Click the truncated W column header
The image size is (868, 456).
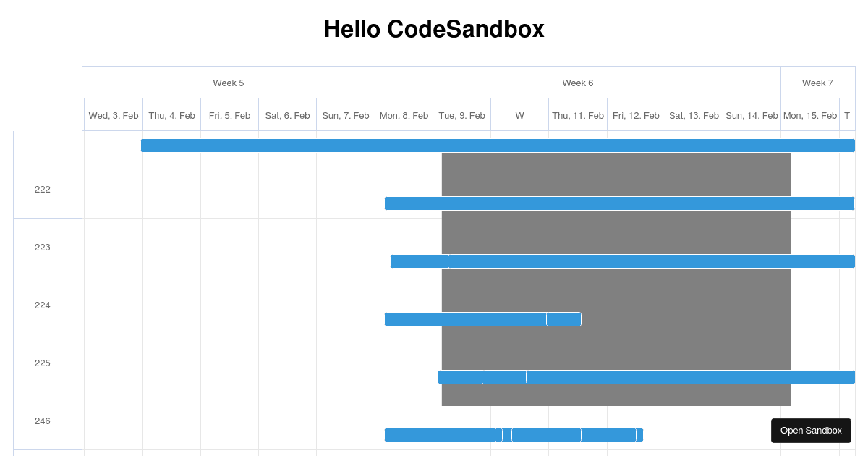click(x=519, y=115)
